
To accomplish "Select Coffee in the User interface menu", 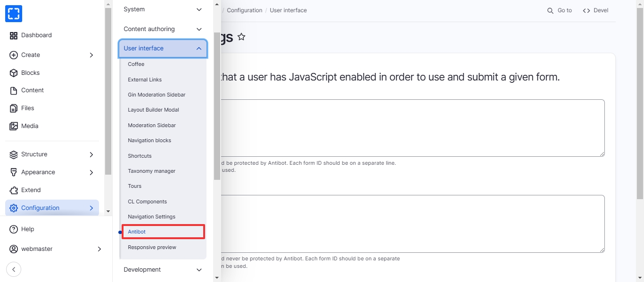I will [x=136, y=64].
